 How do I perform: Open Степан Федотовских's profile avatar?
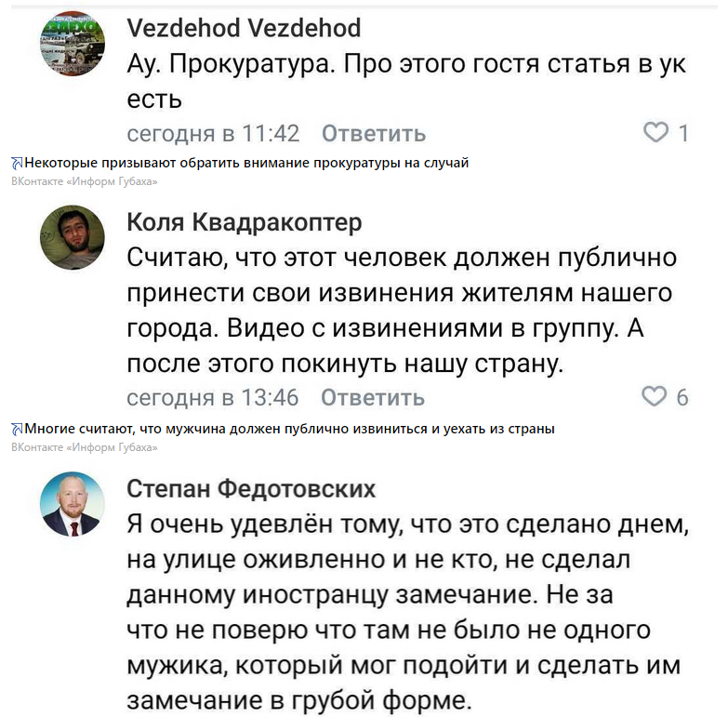point(73,504)
